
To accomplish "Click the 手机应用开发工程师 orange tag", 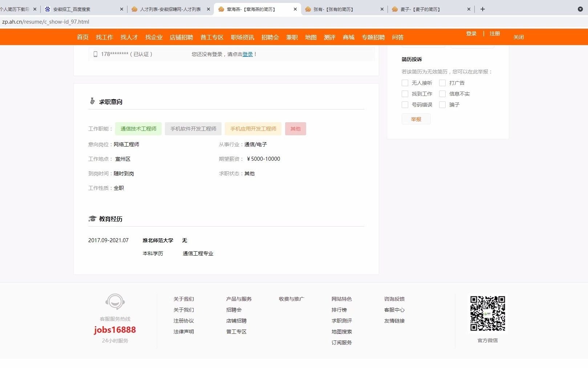I will (x=253, y=129).
